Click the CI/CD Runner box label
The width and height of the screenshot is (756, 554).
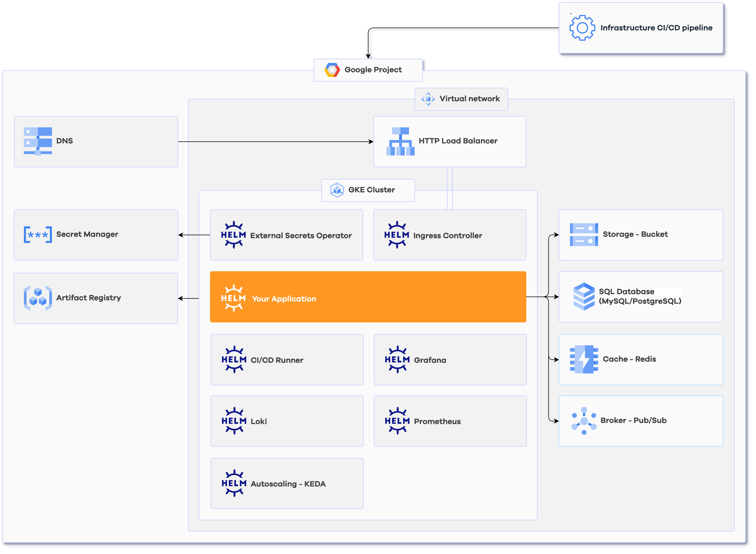(x=277, y=360)
